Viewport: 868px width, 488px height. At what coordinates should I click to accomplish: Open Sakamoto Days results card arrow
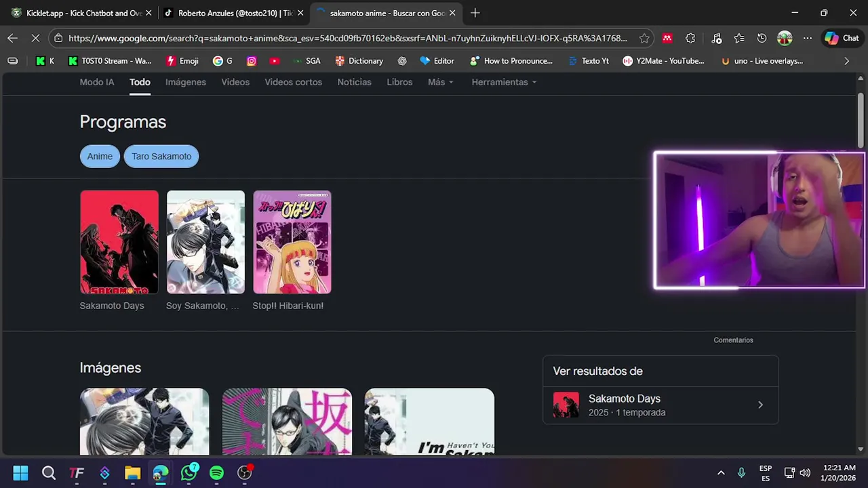click(x=760, y=405)
